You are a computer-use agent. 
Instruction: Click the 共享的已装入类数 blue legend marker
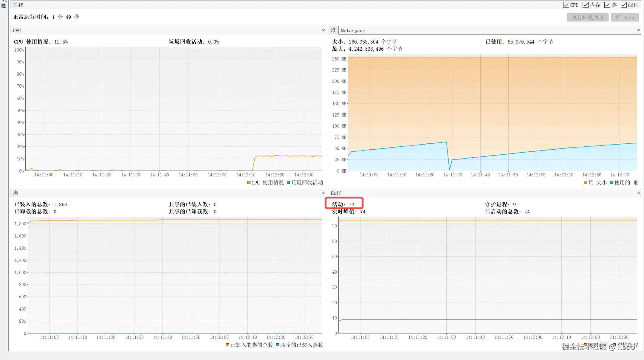pyautogui.click(x=278, y=345)
